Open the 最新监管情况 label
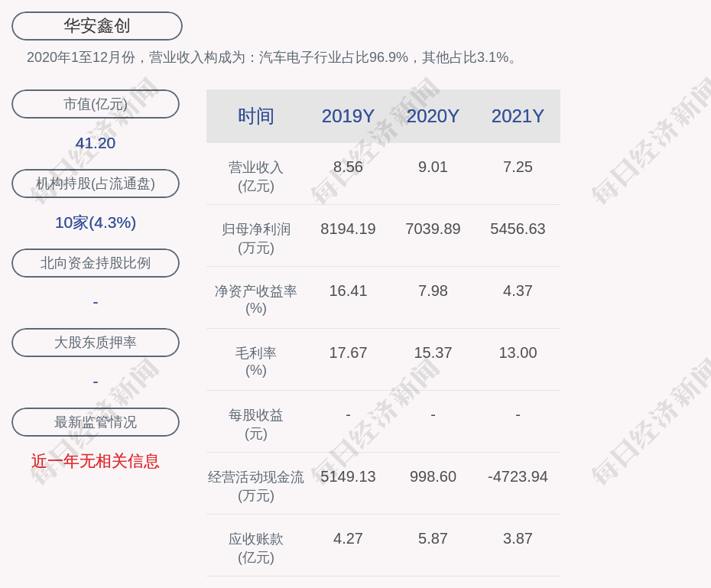The width and height of the screenshot is (711, 588). pyautogui.click(x=96, y=422)
